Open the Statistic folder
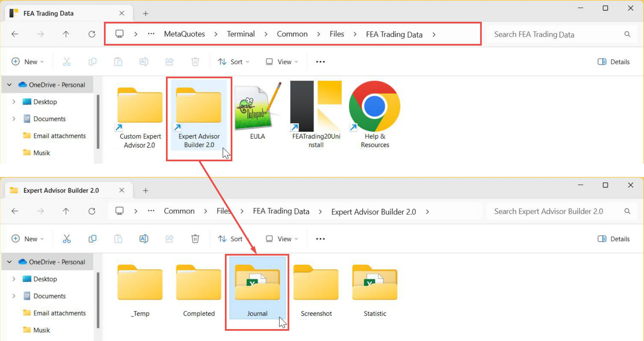 (375, 291)
